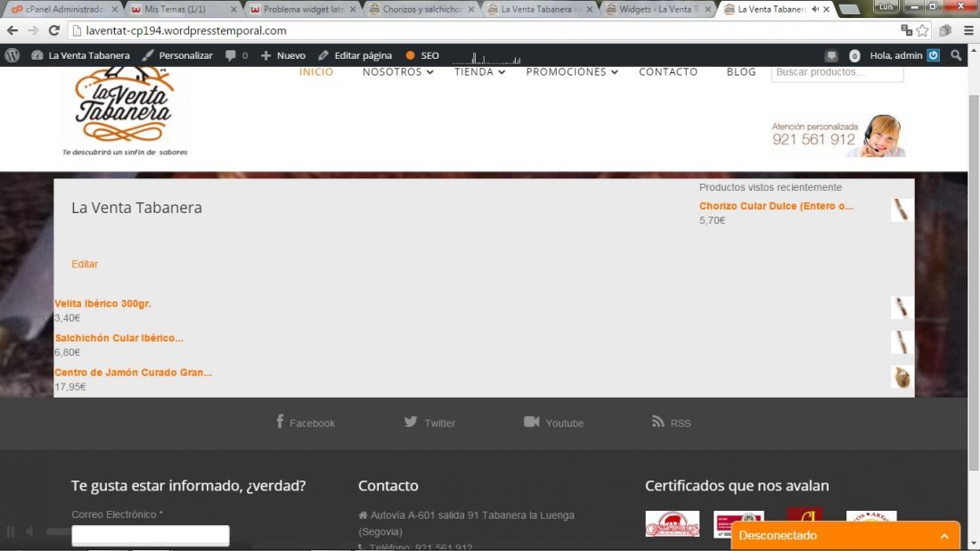Open Chorizo Cular Dulce product link
The width and height of the screenshot is (980, 551).
click(776, 206)
